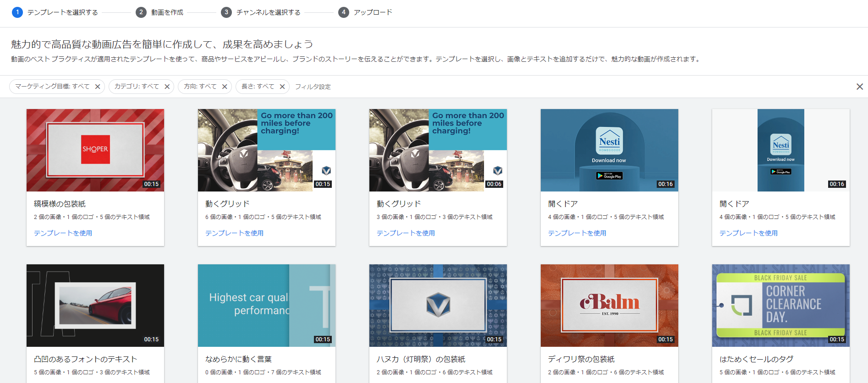Viewport: 868px width, 383px height.
Task: Jump to step 3 チャンネルを選択する
Action: coord(261,12)
